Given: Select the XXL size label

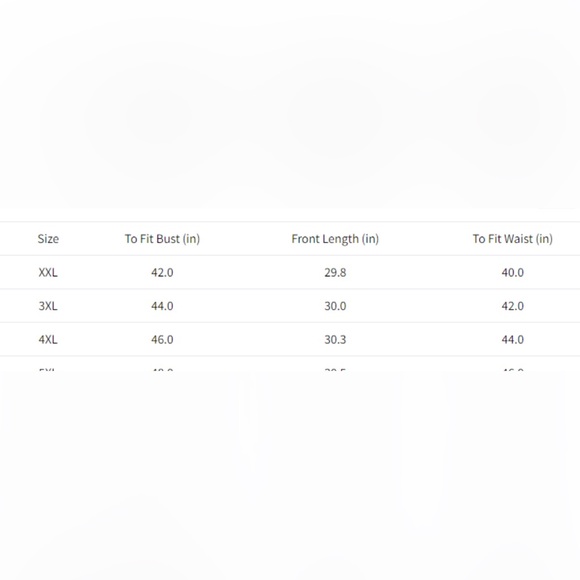Looking at the screenshot, I should pyautogui.click(x=48, y=273).
